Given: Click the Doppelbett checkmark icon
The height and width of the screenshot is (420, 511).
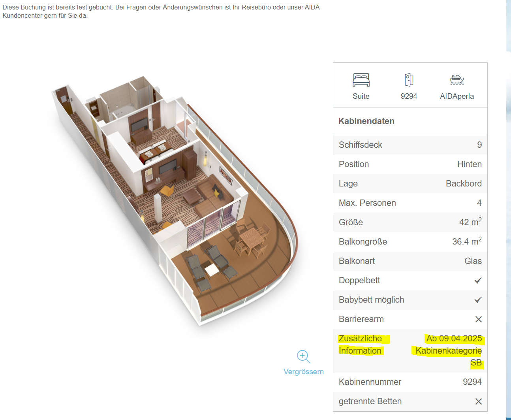Looking at the screenshot, I should 478,281.
